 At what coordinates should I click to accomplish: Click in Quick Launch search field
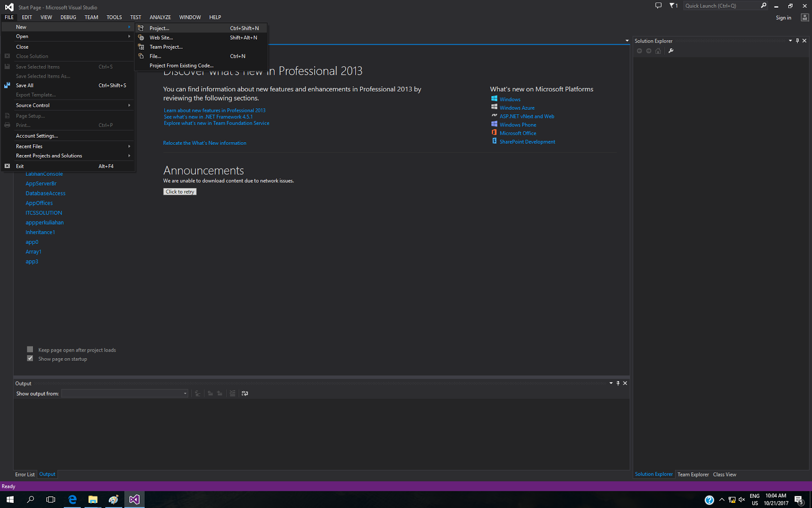(x=721, y=6)
